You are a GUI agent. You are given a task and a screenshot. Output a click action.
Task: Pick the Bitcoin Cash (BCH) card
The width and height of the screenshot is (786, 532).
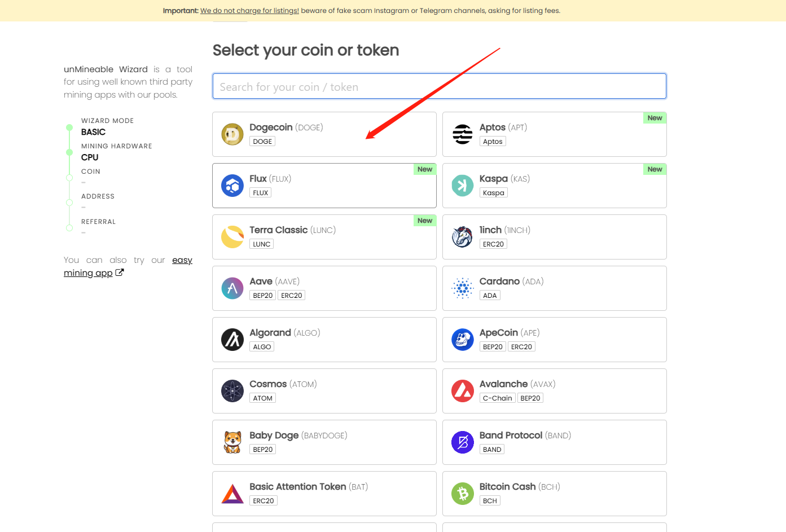[555, 494]
